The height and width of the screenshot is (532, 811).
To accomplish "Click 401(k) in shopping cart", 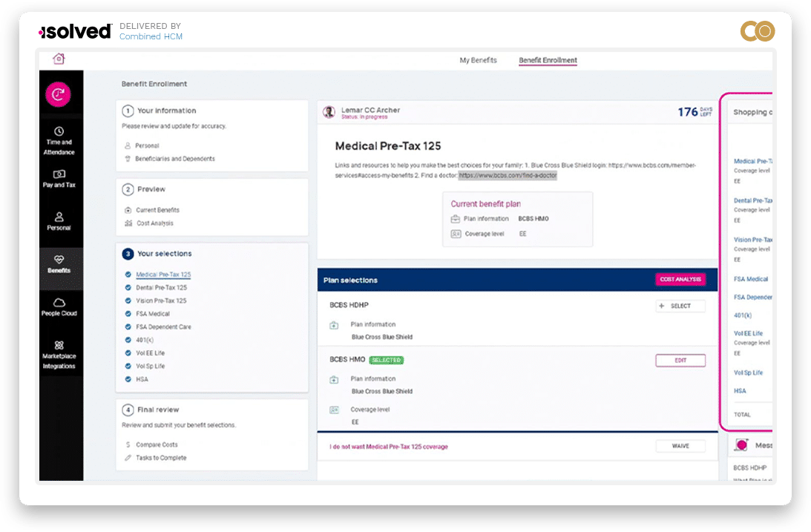I will coord(742,315).
